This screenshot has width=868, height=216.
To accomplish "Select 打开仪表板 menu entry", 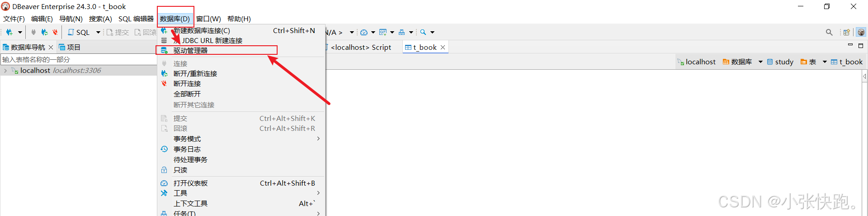I will coord(241,183).
